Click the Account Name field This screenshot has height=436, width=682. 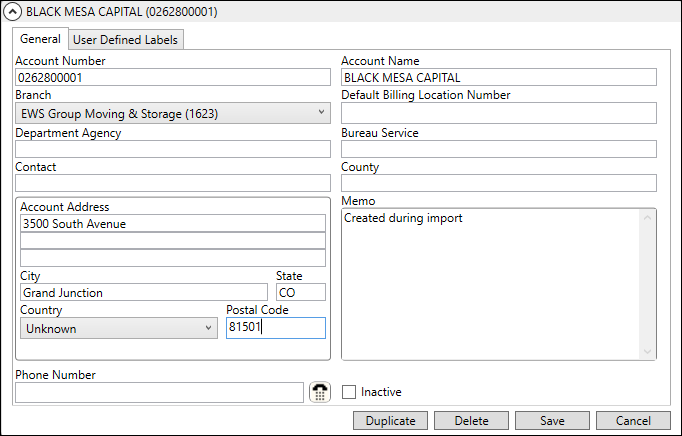point(498,77)
